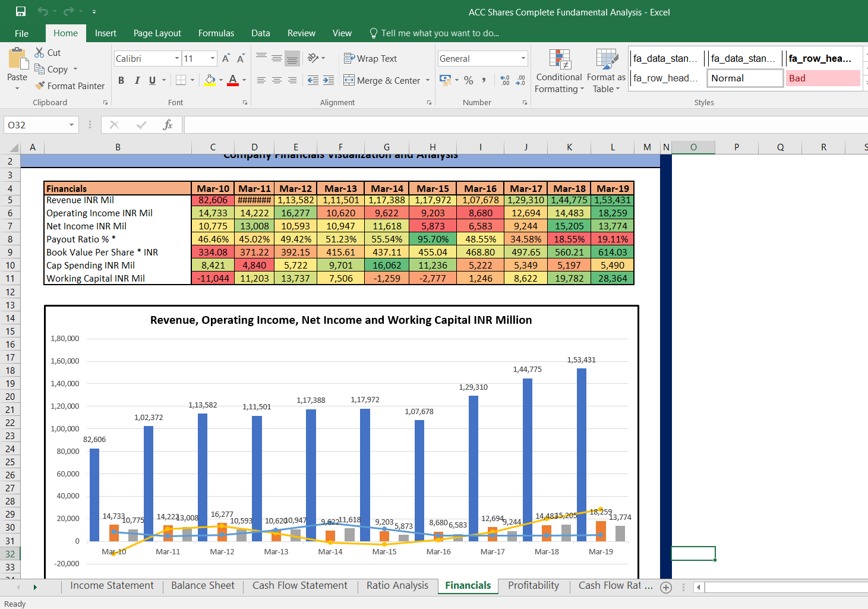Open the Name Box dropdown showing O32
The width and height of the screenshot is (868, 609).
pyautogui.click(x=71, y=125)
